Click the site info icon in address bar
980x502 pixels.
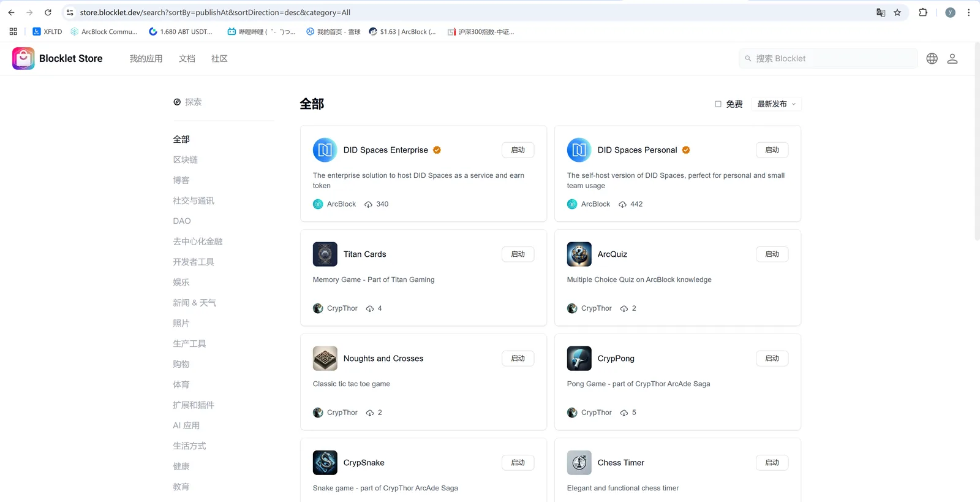click(x=70, y=12)
